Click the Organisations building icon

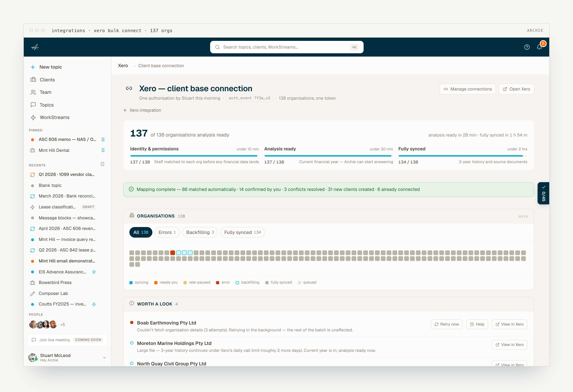point(132,216)
